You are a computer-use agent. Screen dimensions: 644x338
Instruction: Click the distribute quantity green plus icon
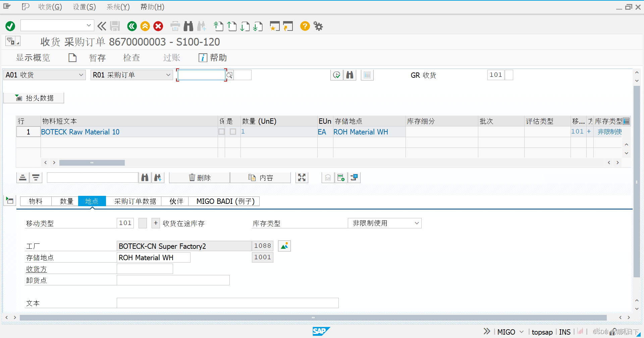click(341, 177)
